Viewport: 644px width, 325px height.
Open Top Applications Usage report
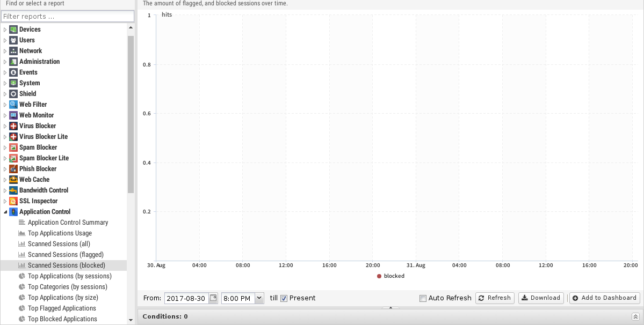pos(60,233)
